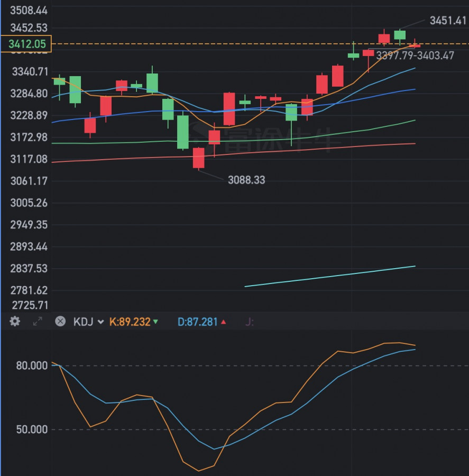Select the red candle at 3088.33 low
Viewport: 469px width, 476px height.
[198, 158]
